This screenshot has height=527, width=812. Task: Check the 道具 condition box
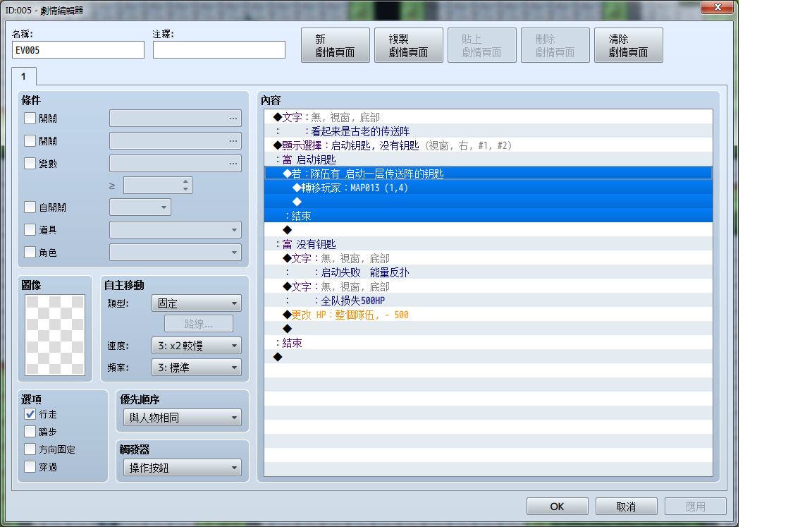(x=30, y=229)
